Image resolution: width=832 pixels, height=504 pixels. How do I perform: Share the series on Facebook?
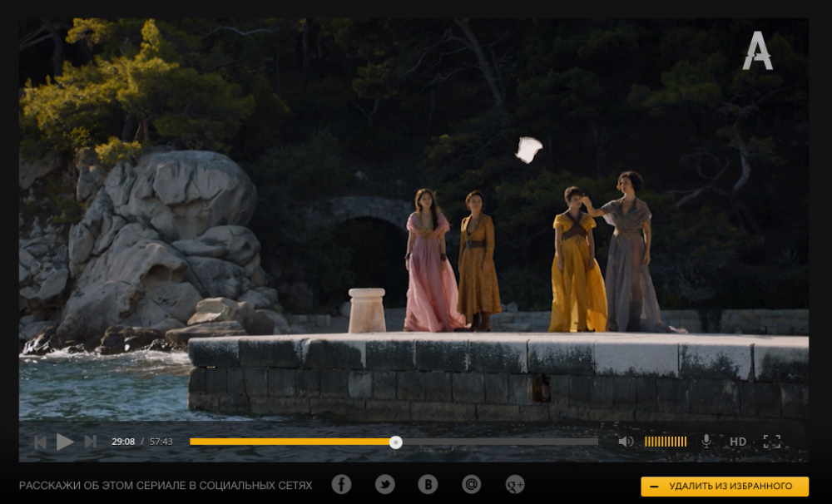(x=341, y=484)
